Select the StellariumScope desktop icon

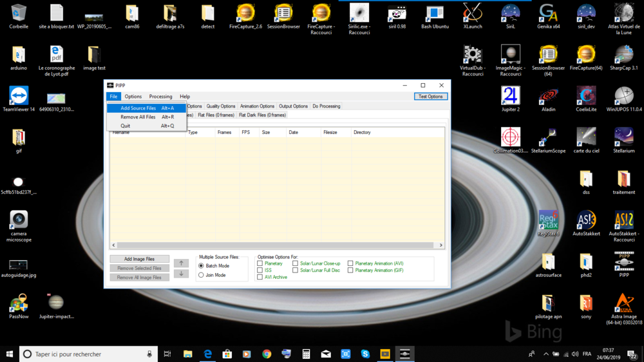tap(548, 140)
